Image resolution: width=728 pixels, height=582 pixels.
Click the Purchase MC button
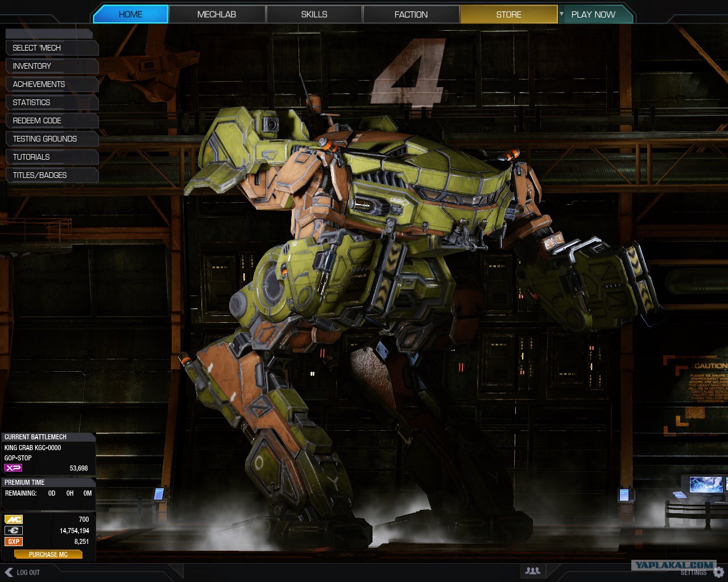48,555
